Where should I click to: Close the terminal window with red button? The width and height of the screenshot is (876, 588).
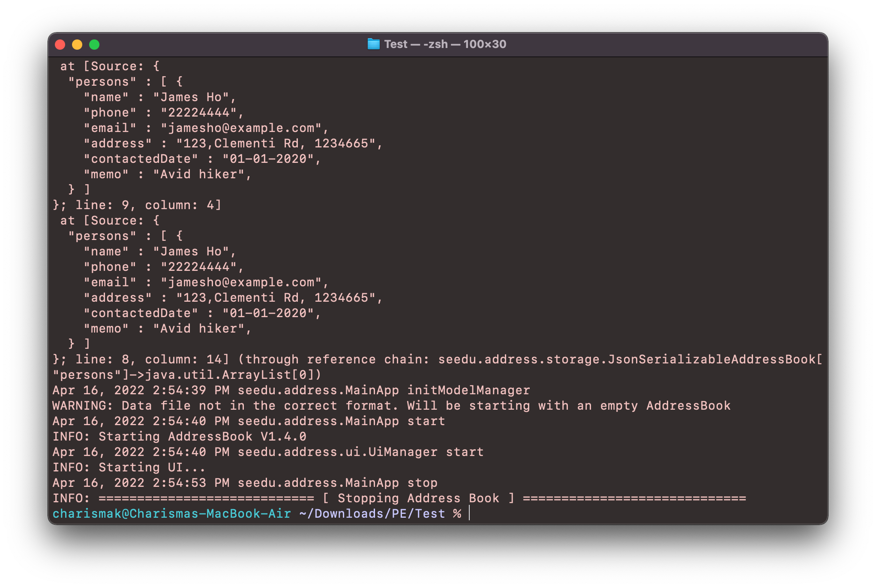tap(60, 45)
